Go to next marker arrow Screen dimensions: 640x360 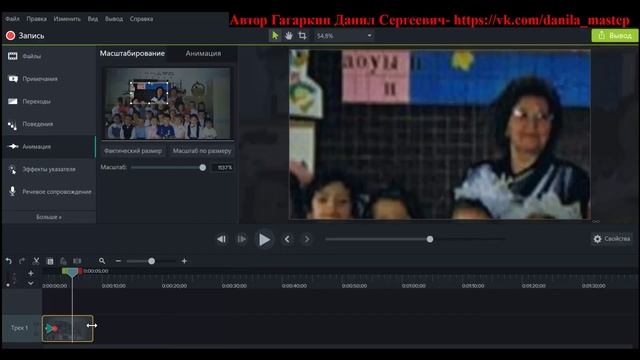pyautogui.click(x=307, y=240)
